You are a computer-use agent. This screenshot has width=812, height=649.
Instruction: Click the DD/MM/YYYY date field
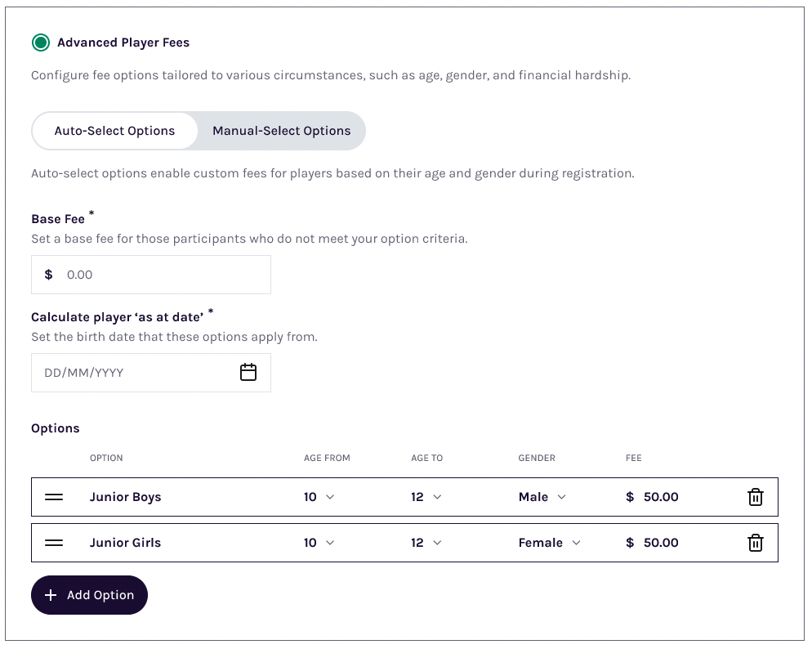tap(131, 372)
